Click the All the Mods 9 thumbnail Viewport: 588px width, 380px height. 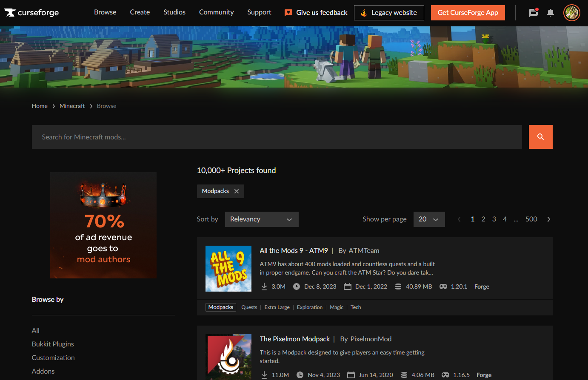point(228,269)
